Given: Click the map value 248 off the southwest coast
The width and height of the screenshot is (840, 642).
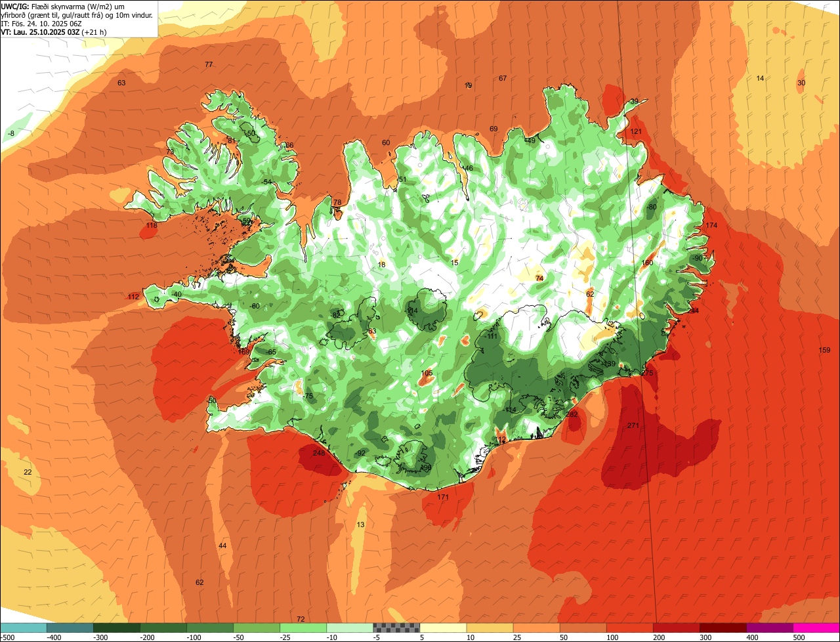Looking at the screenshot, I should click(319, 453).
